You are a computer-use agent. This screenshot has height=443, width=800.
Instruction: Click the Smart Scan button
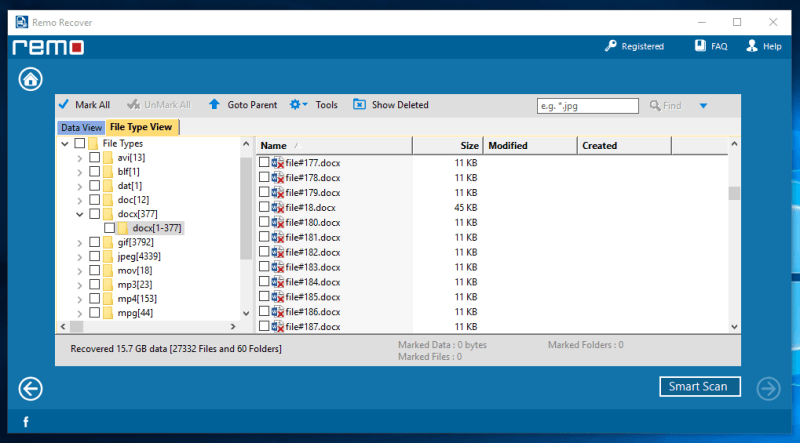click(x=699, y=386)
